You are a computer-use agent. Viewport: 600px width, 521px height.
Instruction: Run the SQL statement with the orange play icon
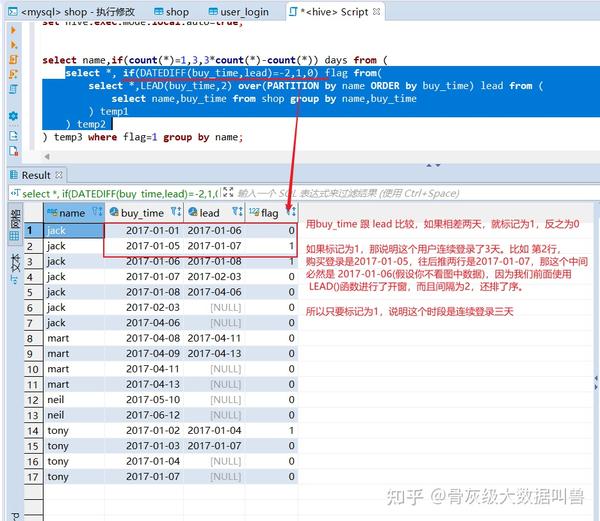coord(13,30)
